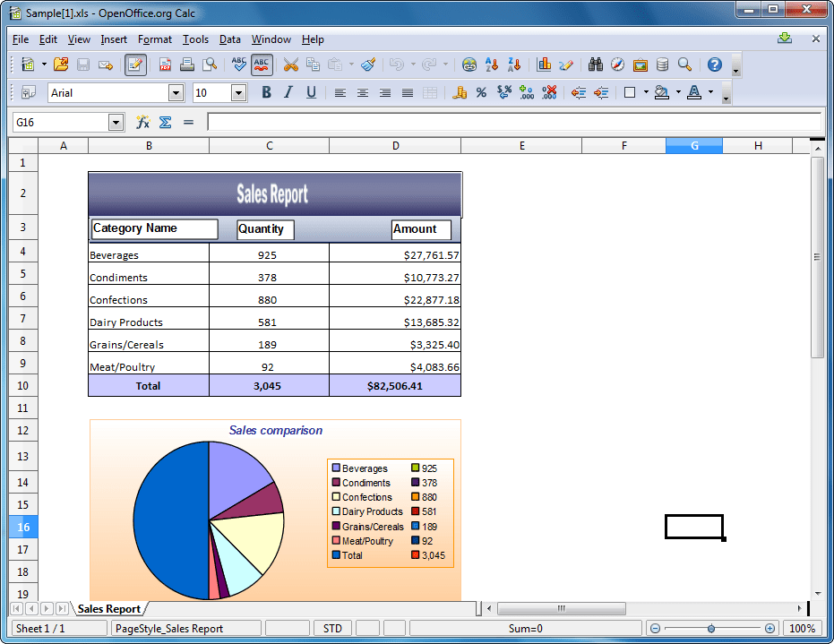
Task: Apply Percent number format
Action: pyautogui.click(x=481, y=92)
